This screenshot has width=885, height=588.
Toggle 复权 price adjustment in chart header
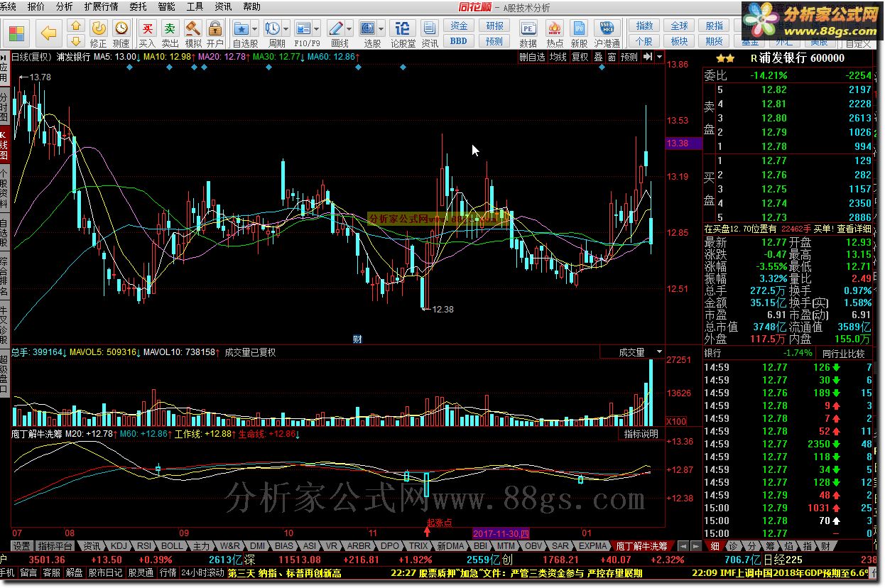point(580,57)
